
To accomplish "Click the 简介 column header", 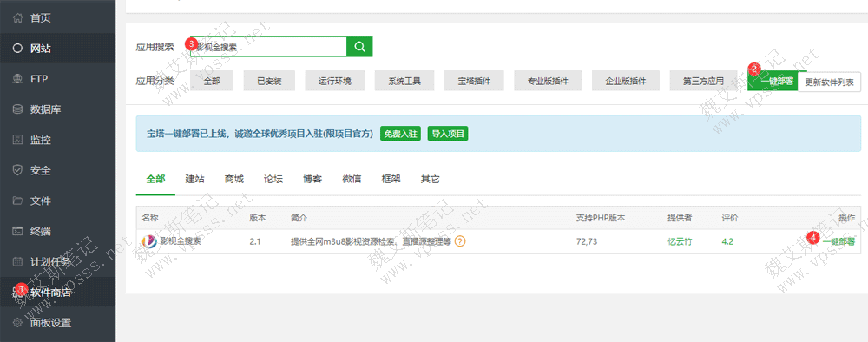I will coord(299,218).
